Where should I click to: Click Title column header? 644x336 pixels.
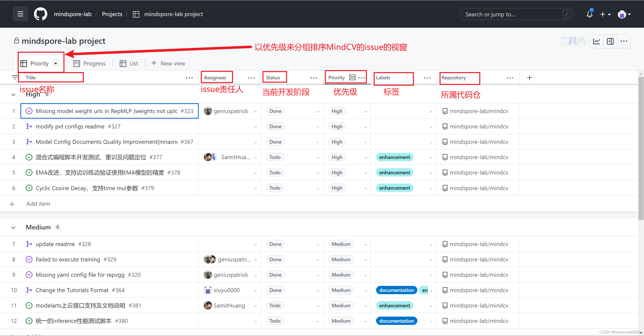coord(31,78)
